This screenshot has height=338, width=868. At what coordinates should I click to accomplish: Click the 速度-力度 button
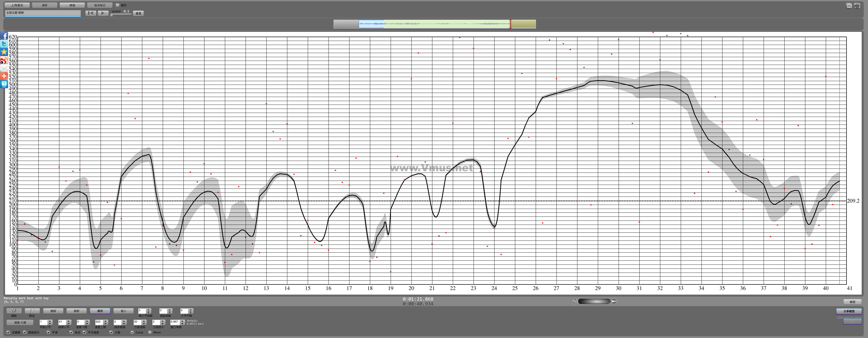pyautogui.click(x=20, y=323)
